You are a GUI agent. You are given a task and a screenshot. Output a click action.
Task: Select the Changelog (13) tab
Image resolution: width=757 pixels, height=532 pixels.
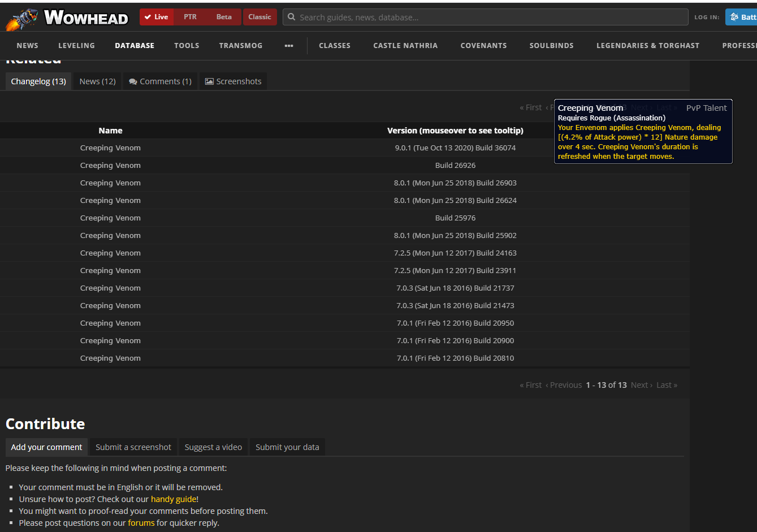(x=38, y=81)
